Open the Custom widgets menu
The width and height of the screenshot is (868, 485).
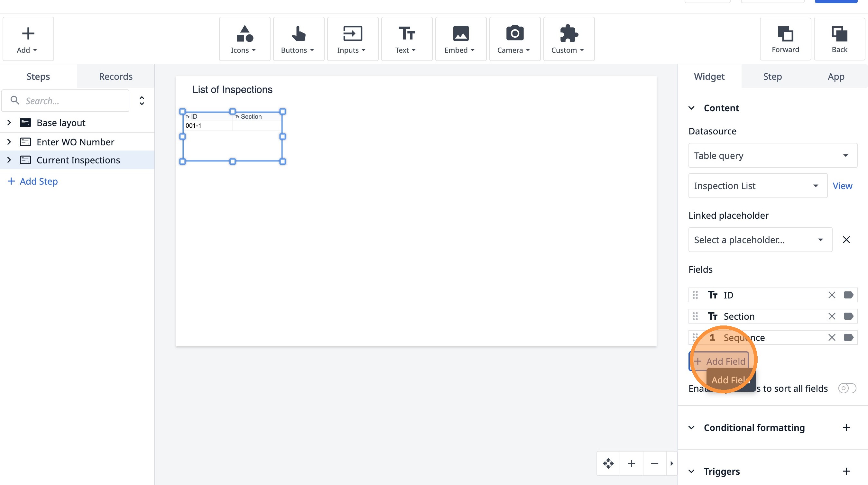568,39
